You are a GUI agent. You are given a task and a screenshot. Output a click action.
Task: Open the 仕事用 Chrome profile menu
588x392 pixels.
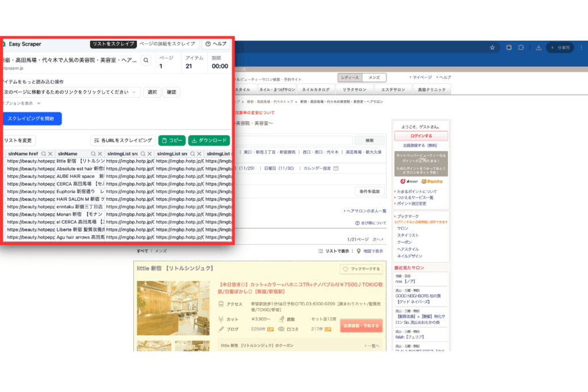[x=559, y=48]
